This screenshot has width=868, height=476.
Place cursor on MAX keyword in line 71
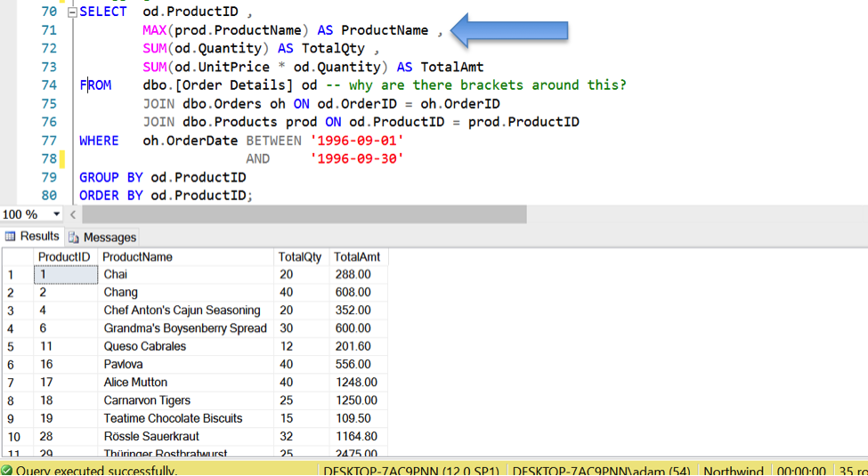[x=155, y=30]
